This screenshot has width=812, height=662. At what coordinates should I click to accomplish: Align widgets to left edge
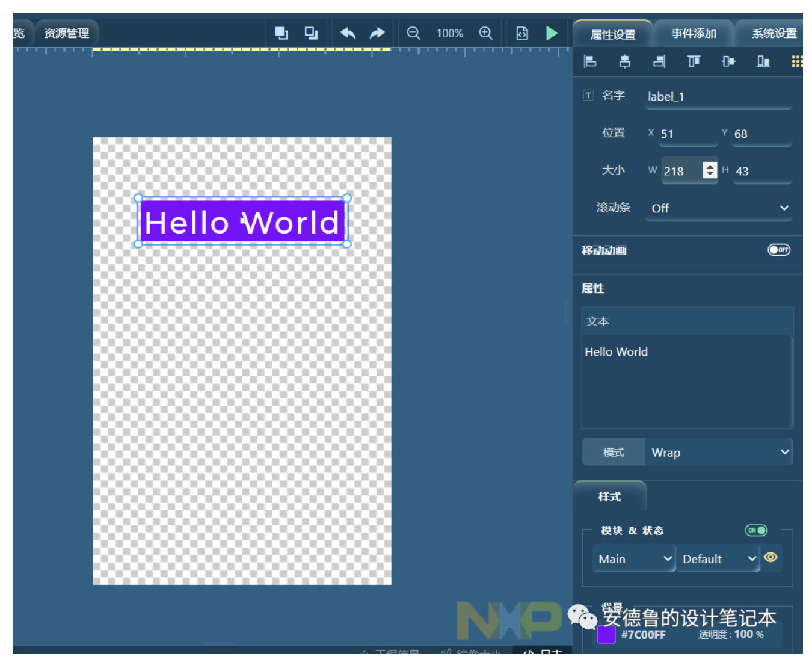pos(590,61)
